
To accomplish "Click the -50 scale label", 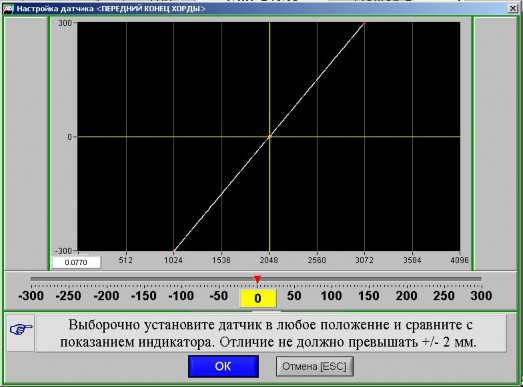I will 219,296.
